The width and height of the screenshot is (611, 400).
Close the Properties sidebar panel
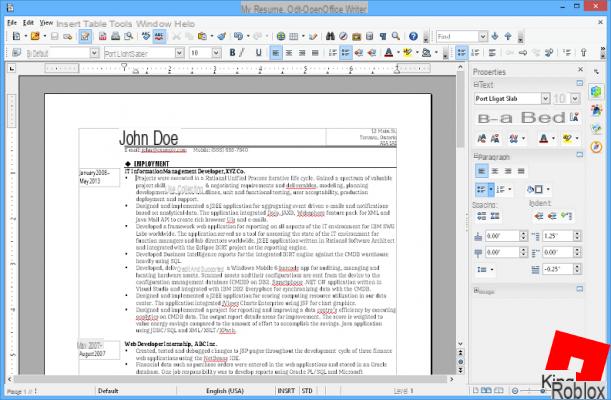580,69
